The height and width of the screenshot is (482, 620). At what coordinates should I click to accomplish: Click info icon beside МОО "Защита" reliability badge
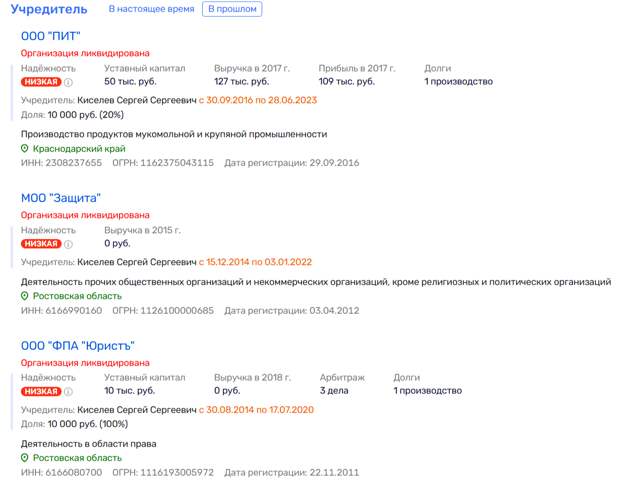coord(69,243)
